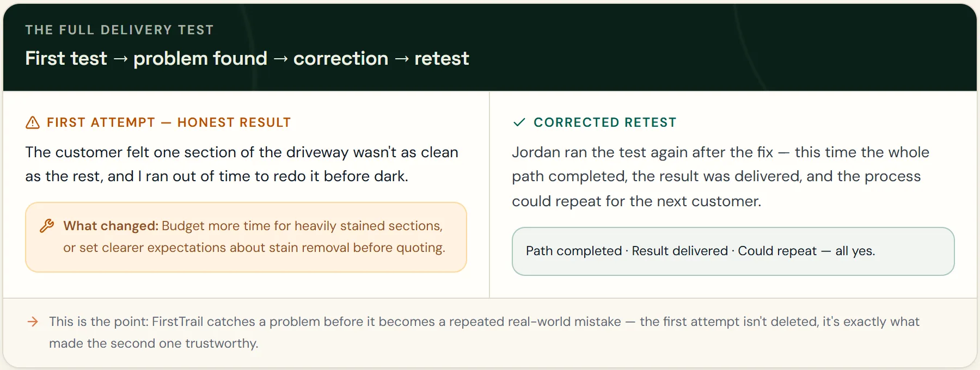Viewport: 980px width, 370px height.
Task: Click the word retest in the title
Action: point(442,58)
